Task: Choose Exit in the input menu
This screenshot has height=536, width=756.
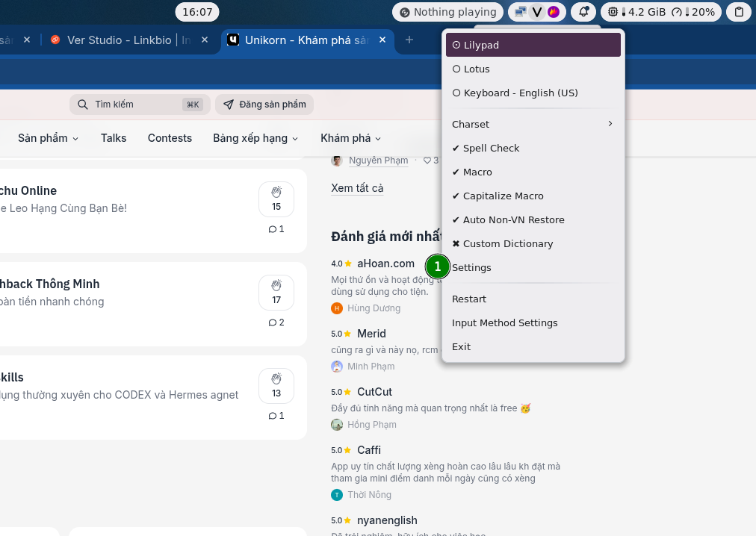Action: (x=533, y=346)
